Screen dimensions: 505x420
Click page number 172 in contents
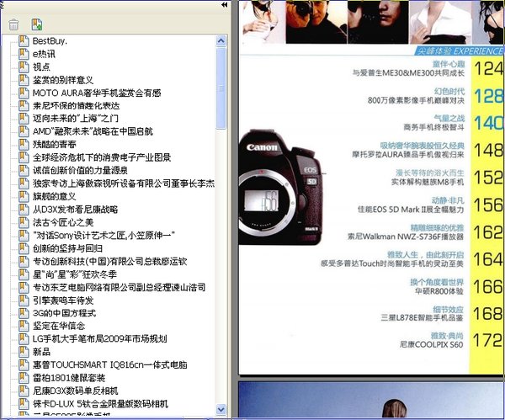click(488, 341)
